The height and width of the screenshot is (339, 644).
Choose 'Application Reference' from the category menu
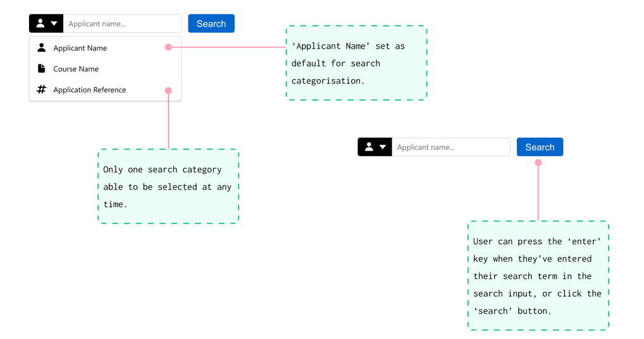(x=105, y=90)
